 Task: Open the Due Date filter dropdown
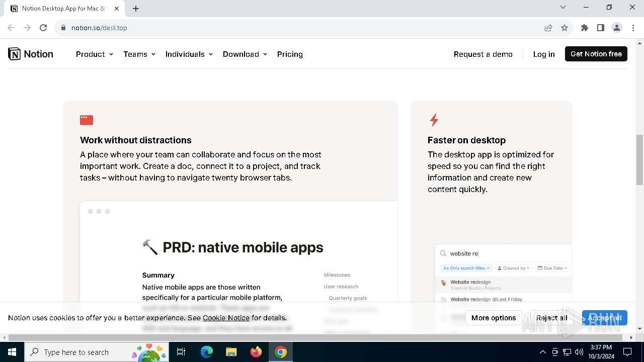click(x=552, y=268)
